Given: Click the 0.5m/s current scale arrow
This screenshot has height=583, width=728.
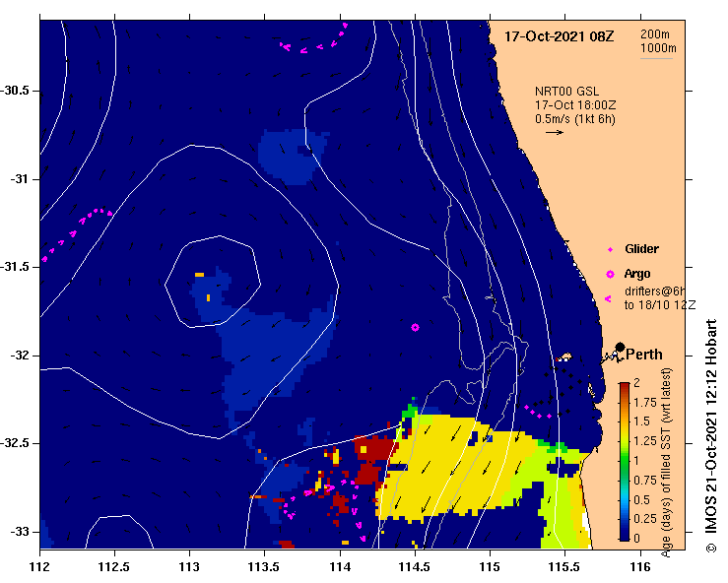Looking at the screenshot, I should point(555,132).
